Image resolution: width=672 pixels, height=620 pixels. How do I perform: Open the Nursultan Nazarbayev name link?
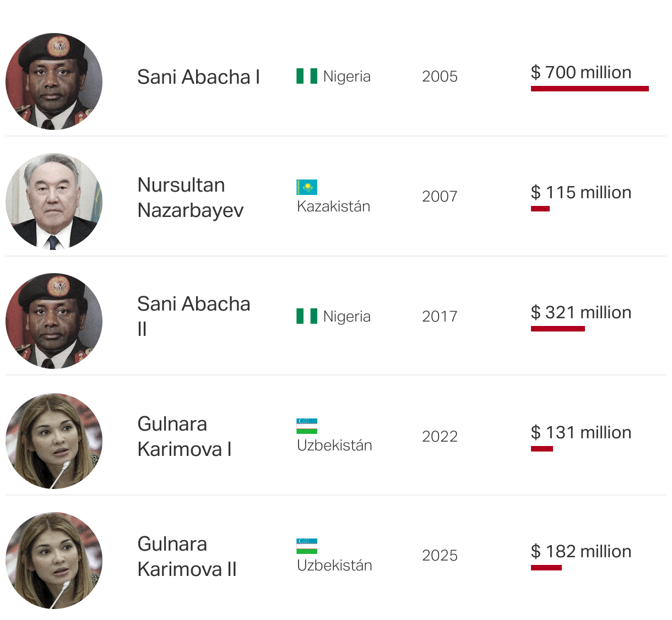[190, 198]
